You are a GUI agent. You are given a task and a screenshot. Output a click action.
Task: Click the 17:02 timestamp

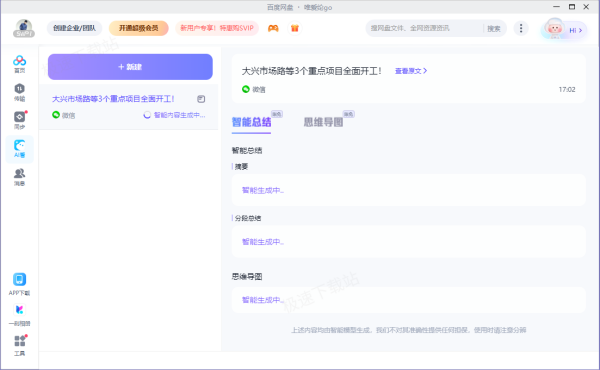(x=567, y=89)
